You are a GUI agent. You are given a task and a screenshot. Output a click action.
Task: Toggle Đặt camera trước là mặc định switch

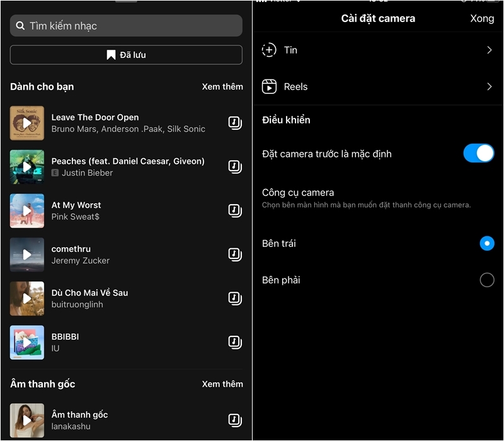pyautogui.click(x=478, y=153)
